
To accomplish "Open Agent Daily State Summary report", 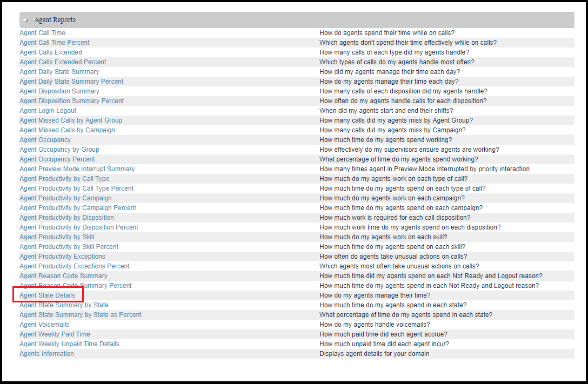I will (x=59, y=72).
